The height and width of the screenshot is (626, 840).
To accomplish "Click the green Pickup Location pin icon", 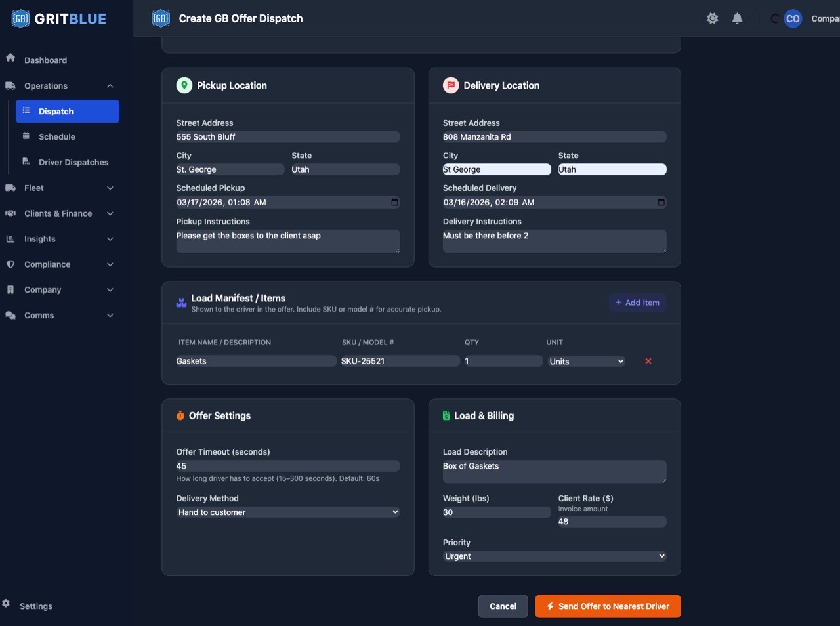I will coord(184,85).
